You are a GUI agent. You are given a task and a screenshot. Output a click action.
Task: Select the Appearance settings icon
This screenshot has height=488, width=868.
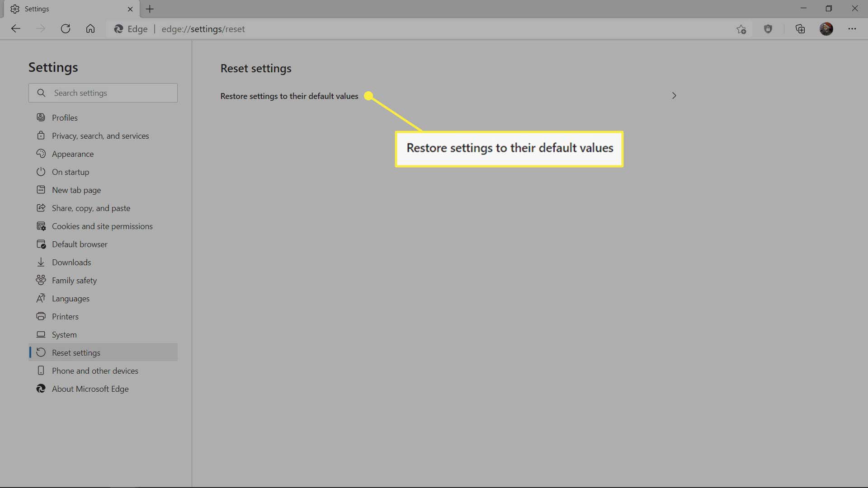41,153
